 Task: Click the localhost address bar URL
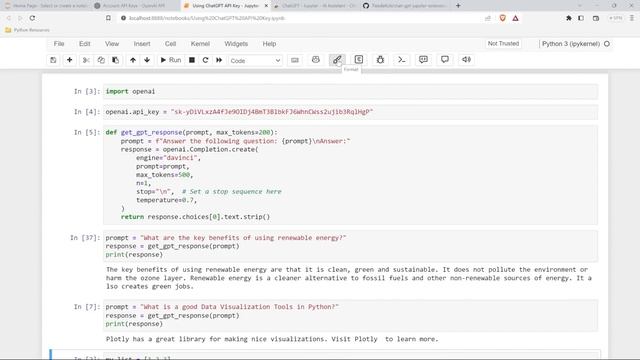tap(207, 18)
